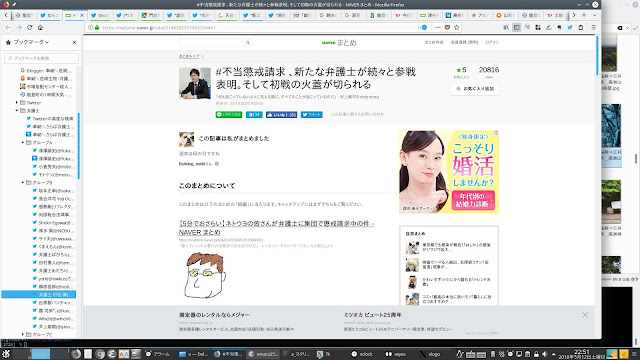Click the blue Twitter ツイート button

[x=311, y=115]
